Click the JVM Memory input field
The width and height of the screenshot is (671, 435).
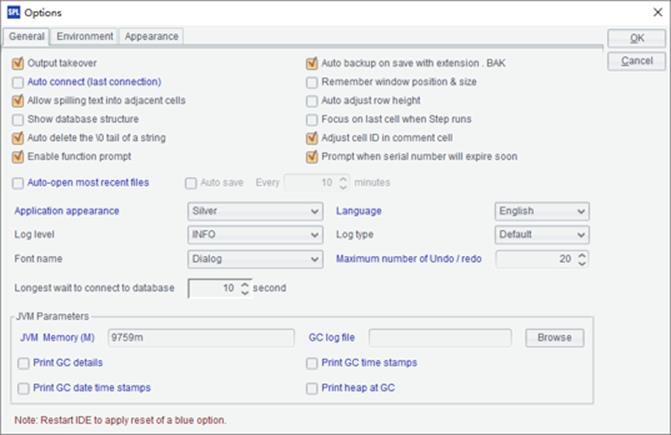point(201,337)
